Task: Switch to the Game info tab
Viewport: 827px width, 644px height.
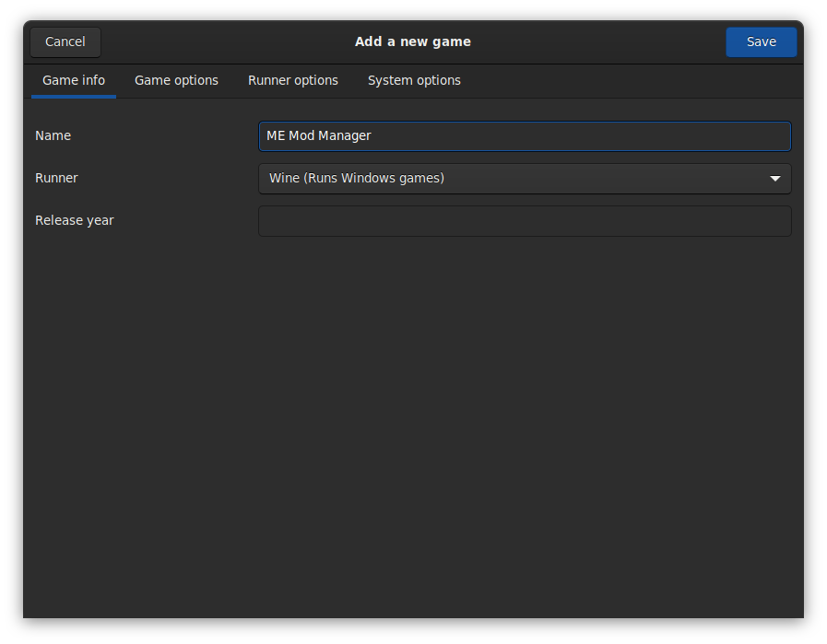Action: click(x=74, y=81)
